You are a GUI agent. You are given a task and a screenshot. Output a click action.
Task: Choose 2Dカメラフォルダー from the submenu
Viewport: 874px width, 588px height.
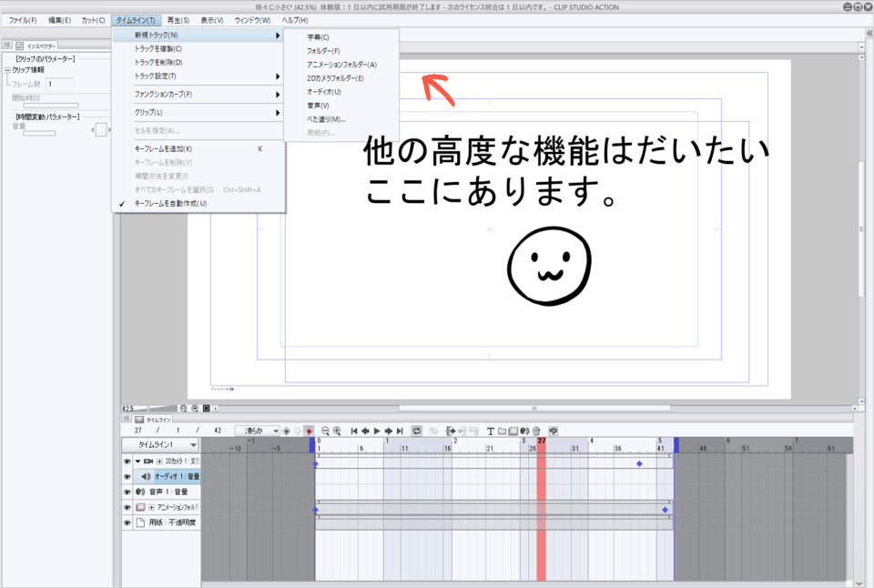[x=337, y=77]
